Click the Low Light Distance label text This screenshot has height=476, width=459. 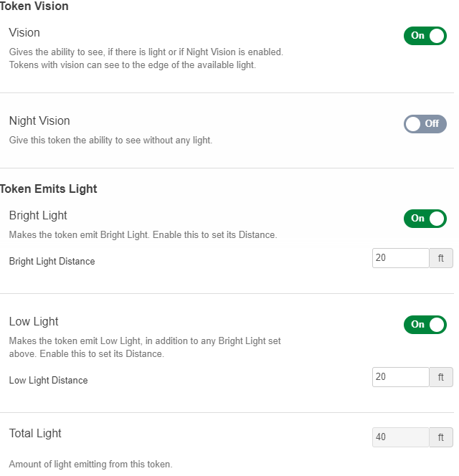tap(48, 381)
